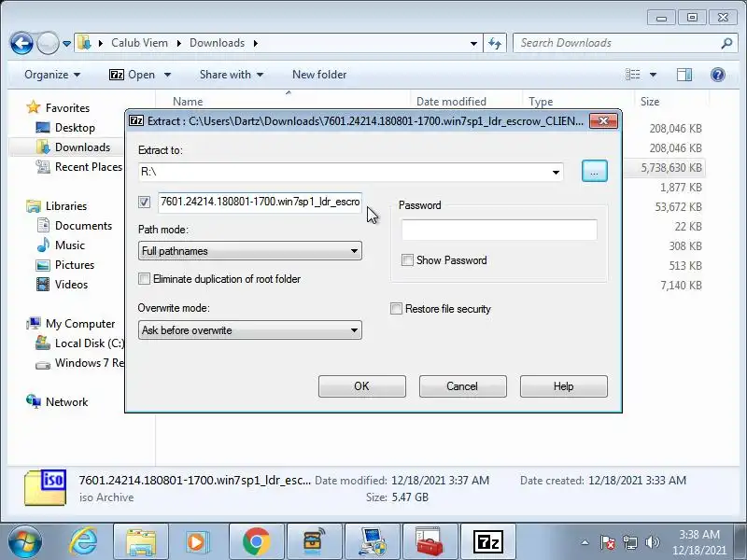Click the Password input field
The width and height of the screenshot is (747, 560).
click(x=500, y=230)
